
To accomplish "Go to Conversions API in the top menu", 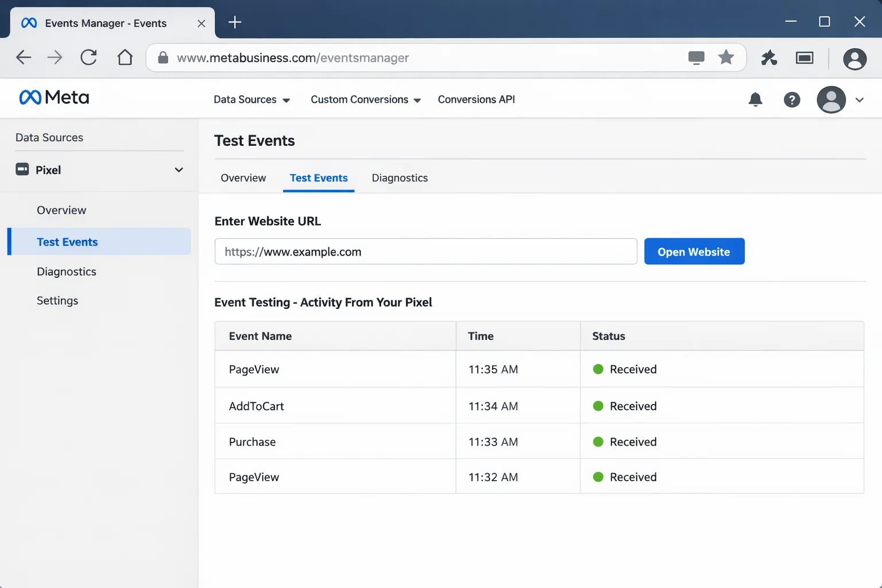I will (476, 99).
